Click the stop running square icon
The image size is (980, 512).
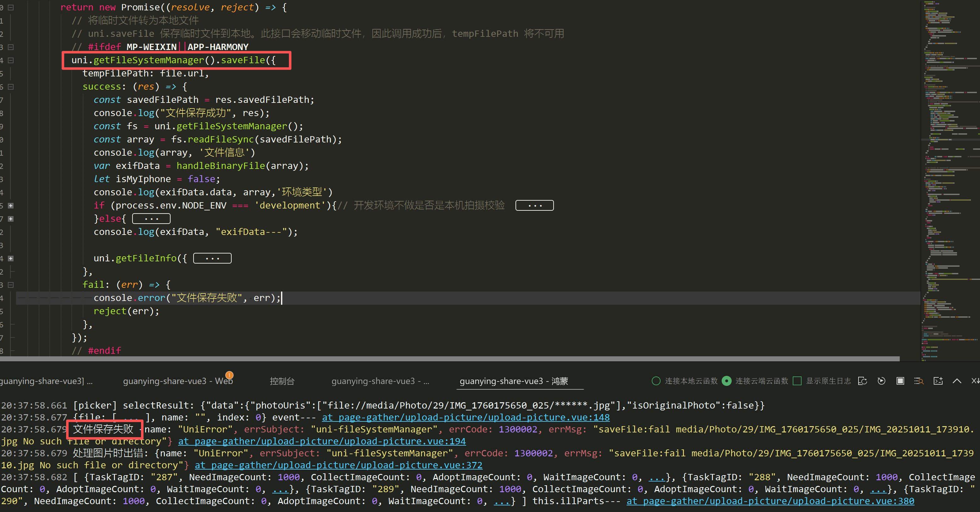(x=900, y=381)
